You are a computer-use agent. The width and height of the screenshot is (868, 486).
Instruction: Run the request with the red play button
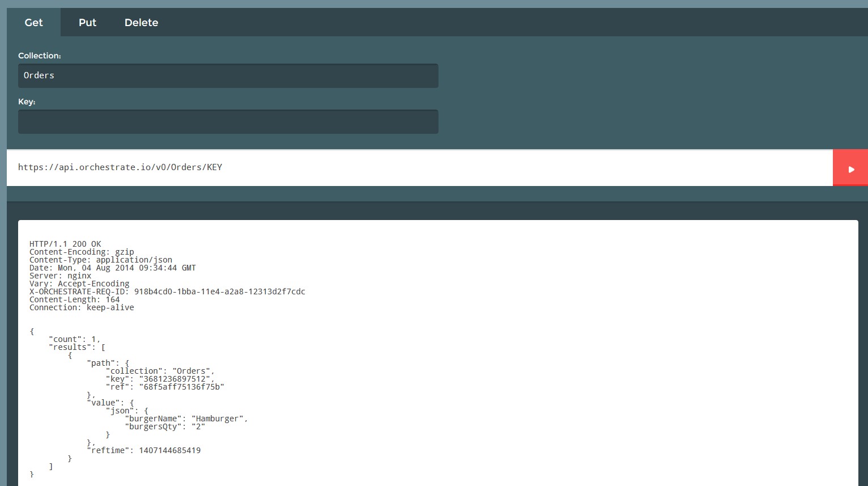point(850,168)
